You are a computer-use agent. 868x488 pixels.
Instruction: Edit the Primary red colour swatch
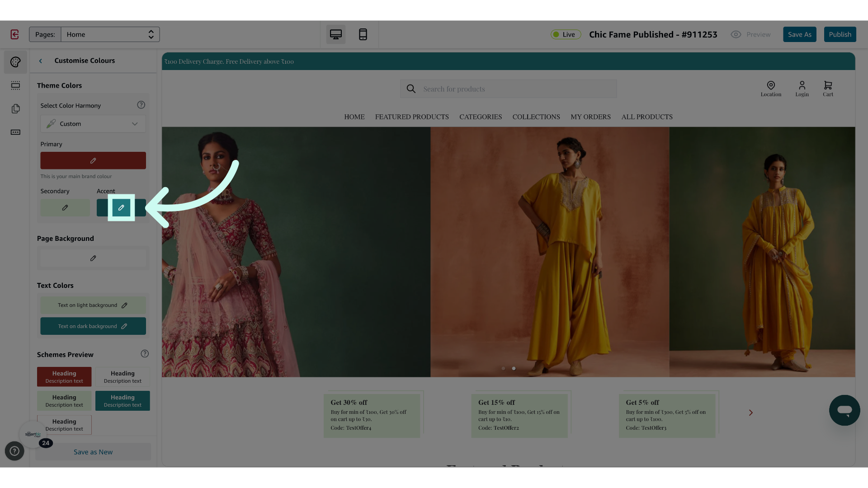tap(93, 160)
